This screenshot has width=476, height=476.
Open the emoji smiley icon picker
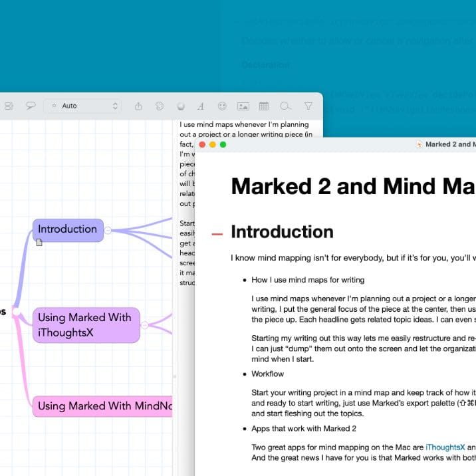click(x=222, y=106)
